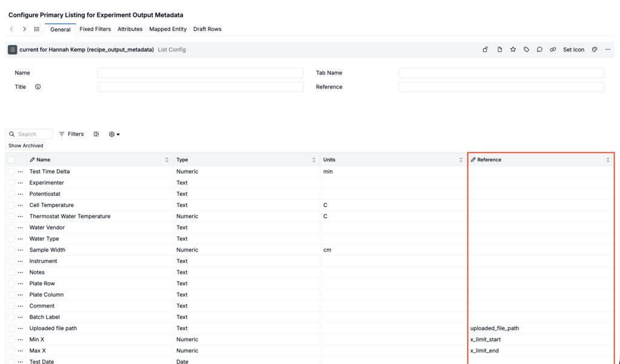
Task: Sort by Units column arrows
Action: point(461,160)
